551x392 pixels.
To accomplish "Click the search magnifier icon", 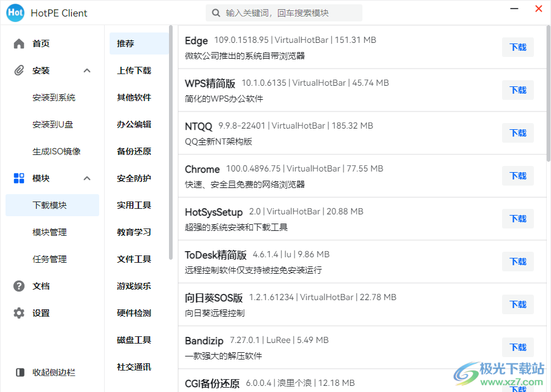I will (x=216, y=13).
